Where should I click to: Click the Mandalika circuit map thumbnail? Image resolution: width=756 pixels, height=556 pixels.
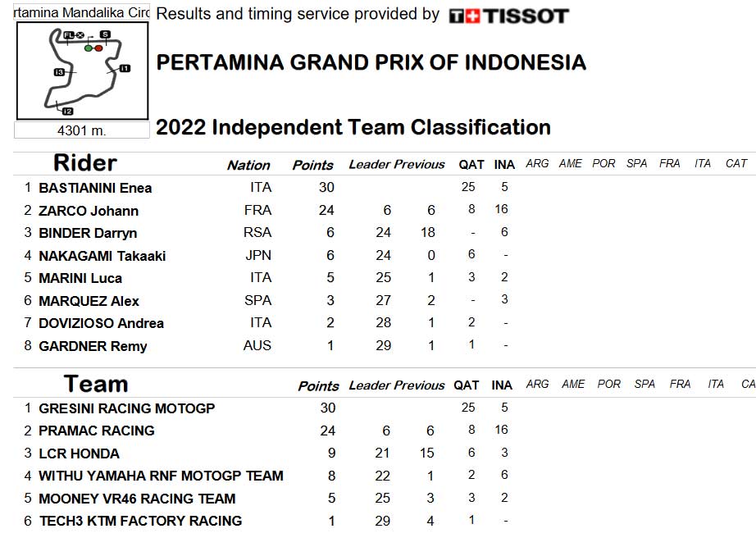coord(83,71)
